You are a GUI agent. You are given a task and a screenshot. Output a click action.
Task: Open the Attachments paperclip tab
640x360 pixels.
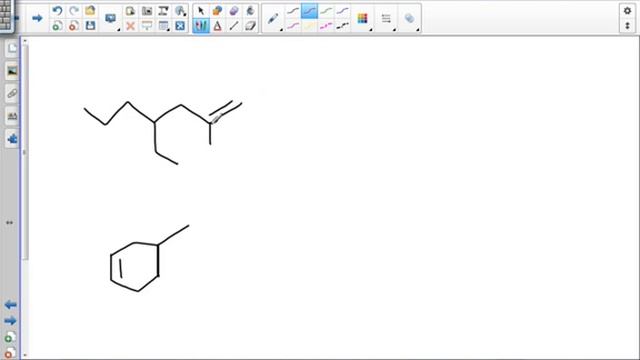pyautogui.click(x=12, y=94)
